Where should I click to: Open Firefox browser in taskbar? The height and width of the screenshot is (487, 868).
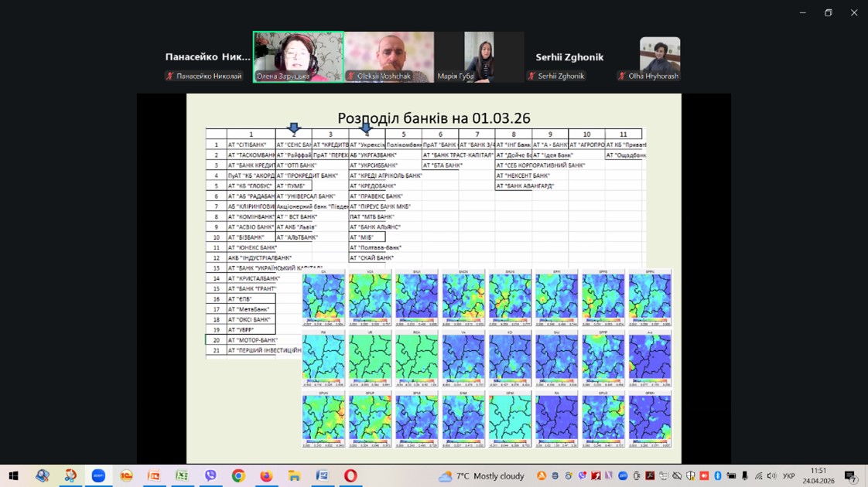pyautogui.click(x=266, y=476)
